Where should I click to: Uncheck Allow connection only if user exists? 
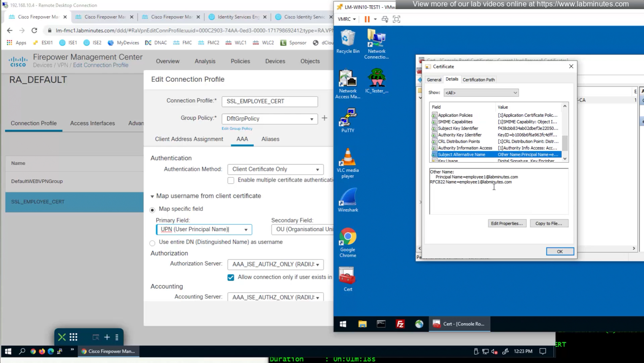point(231,277)
